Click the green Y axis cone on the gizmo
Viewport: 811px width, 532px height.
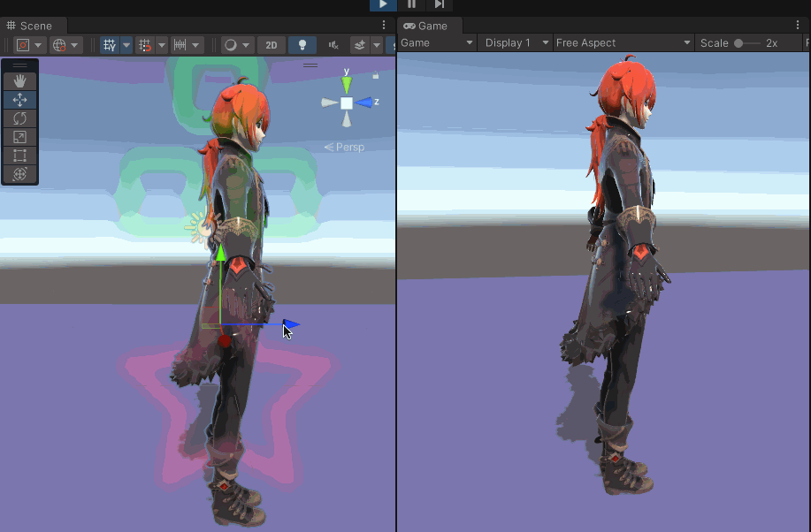pos(347,84)
